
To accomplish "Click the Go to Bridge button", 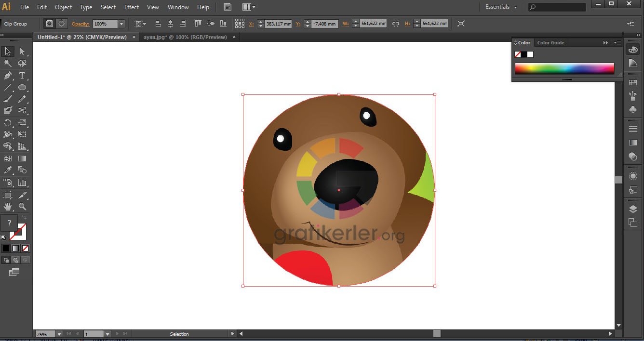I will [228, 7].
